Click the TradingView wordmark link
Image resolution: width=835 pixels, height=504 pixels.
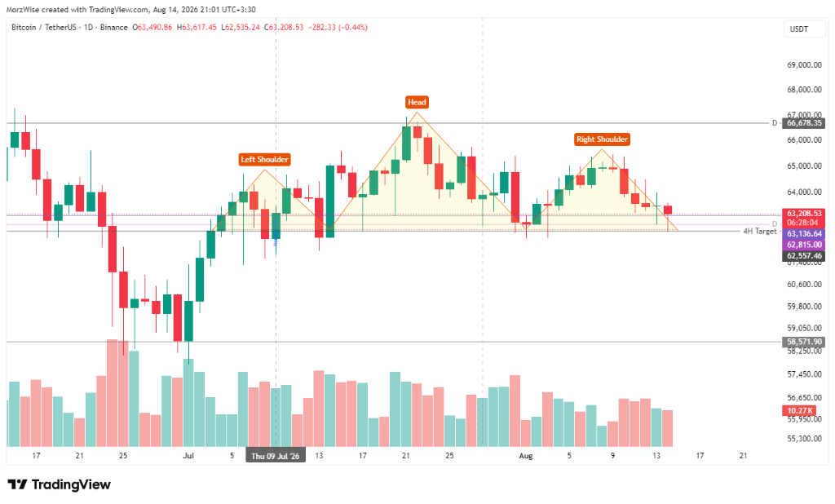point(71,484)
